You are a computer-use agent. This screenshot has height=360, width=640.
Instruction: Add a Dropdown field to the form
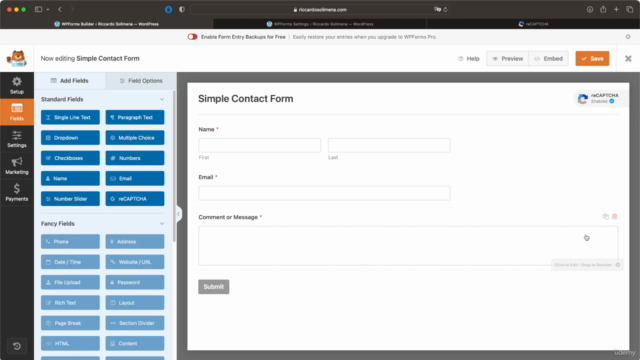(x=70, y=138)
